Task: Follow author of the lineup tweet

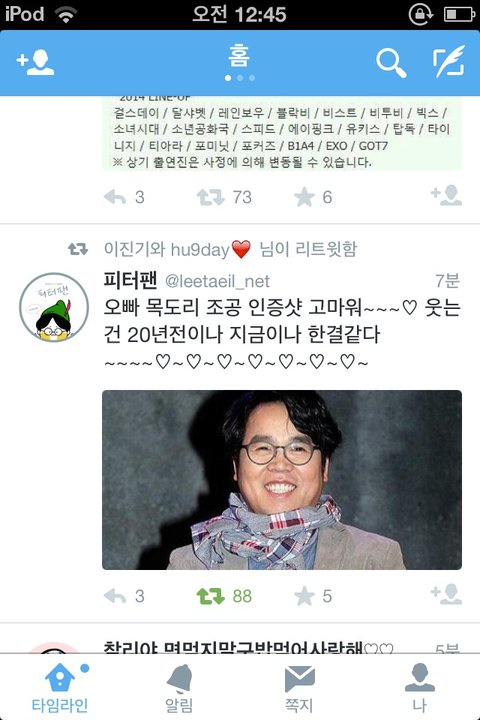Action: (446, 195)
